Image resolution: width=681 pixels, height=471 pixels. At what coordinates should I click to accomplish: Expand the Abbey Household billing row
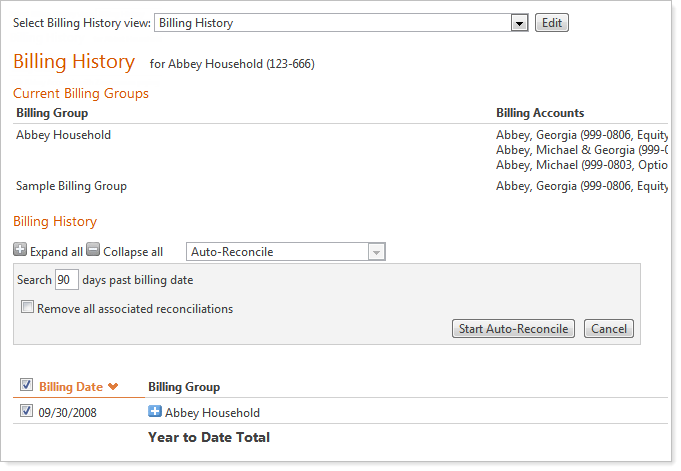[x=155, y=412]
